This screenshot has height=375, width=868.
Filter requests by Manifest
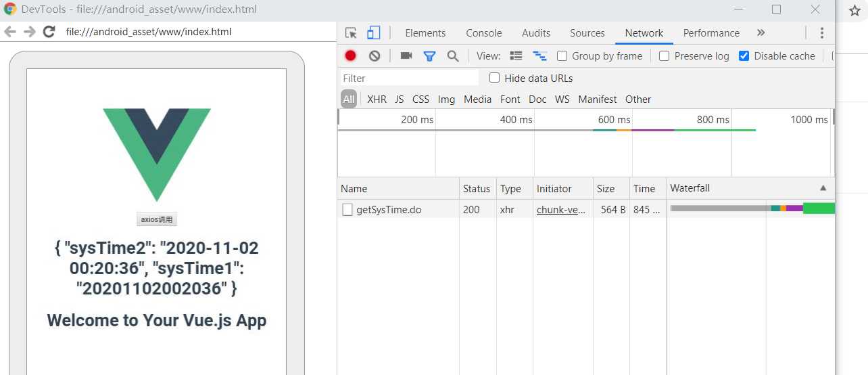click(598, 100)
